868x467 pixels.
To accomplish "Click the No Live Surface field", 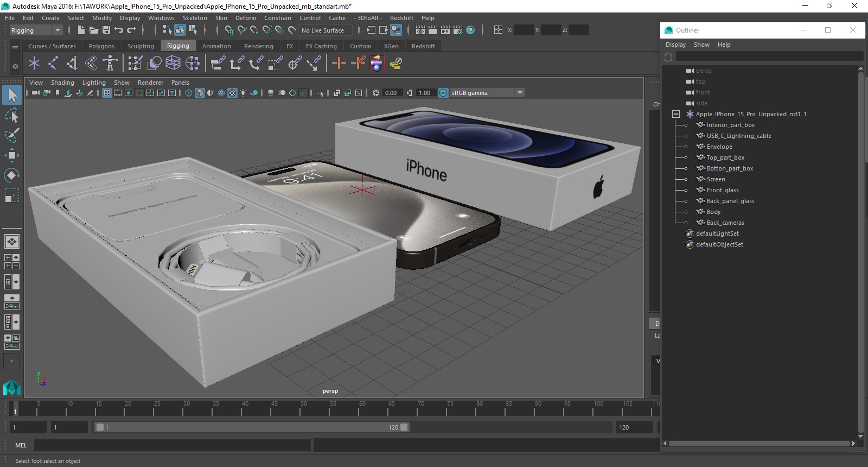I will [x=325, y=30].
